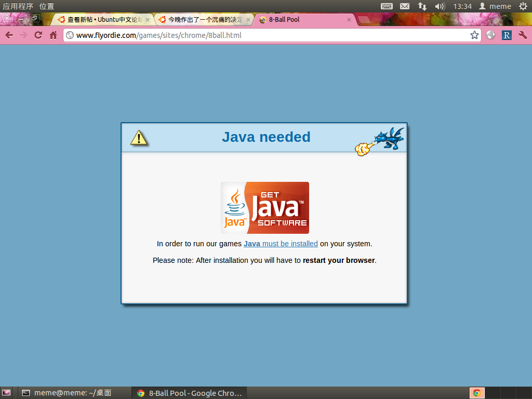Open the power/session gear menu
The image size is (532, 399).
[523, 6]
